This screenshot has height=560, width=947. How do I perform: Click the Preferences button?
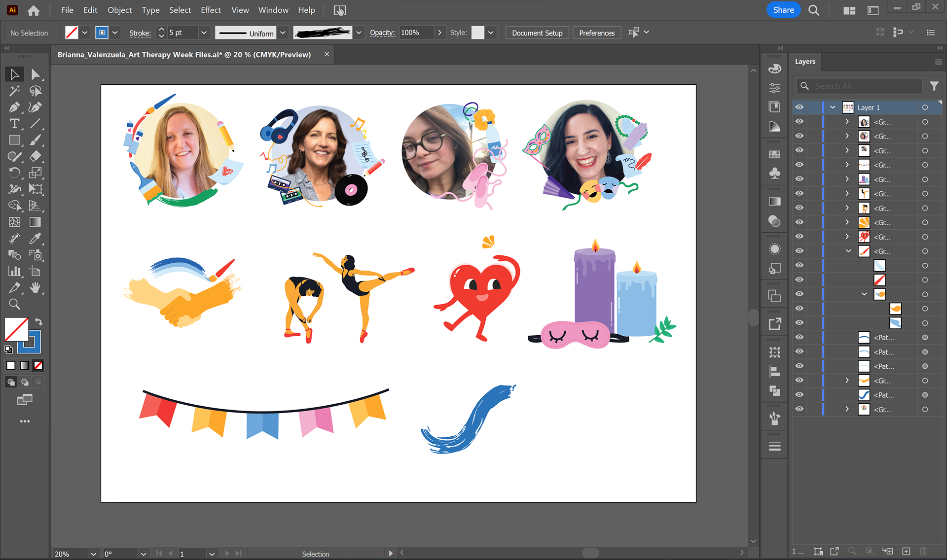(597, 33)
